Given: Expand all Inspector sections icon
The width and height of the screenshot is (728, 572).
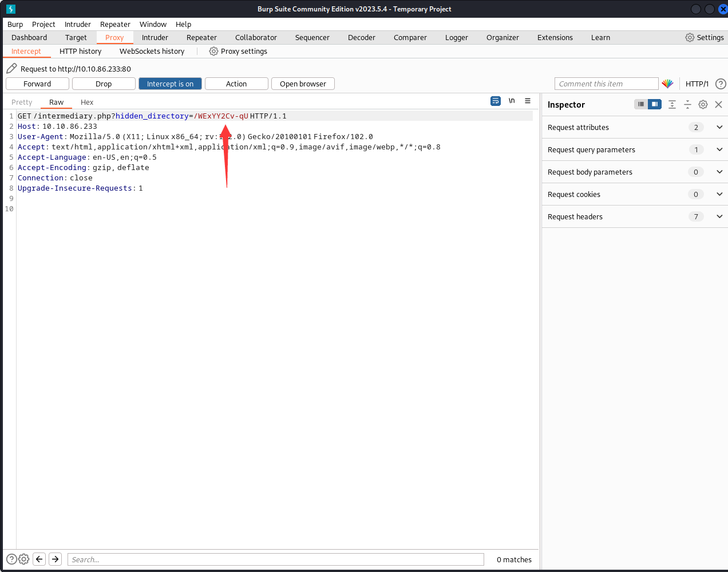Looking at the screenshot, I should point(672,104).
